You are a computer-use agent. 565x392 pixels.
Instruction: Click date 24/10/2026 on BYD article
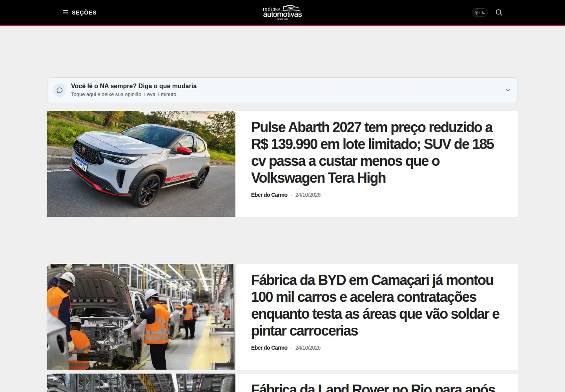coord(308,348)
